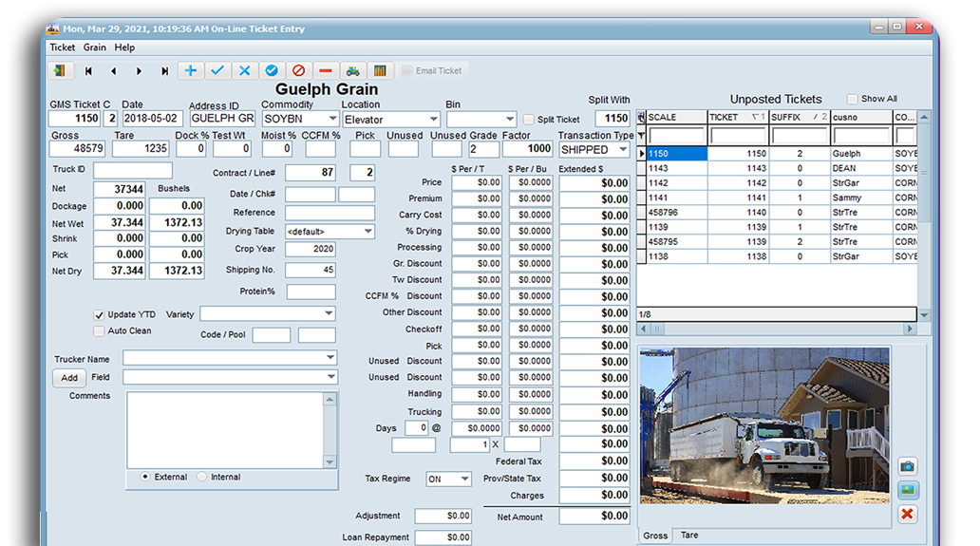Image resolution: width=980 pixels, height=546 pixels.
Task: Open the Bin dropdown
Action: pyautogui.click(x=509, y=119)
